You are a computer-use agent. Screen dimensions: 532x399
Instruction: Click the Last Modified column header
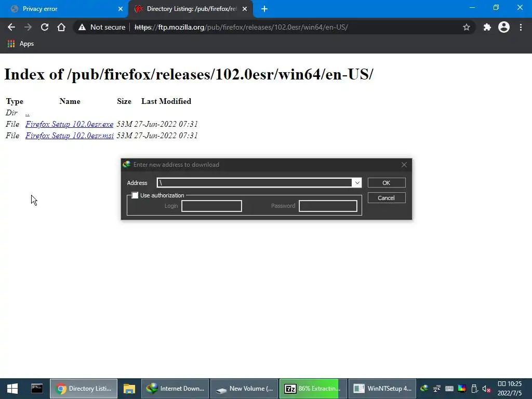(166, 101)
